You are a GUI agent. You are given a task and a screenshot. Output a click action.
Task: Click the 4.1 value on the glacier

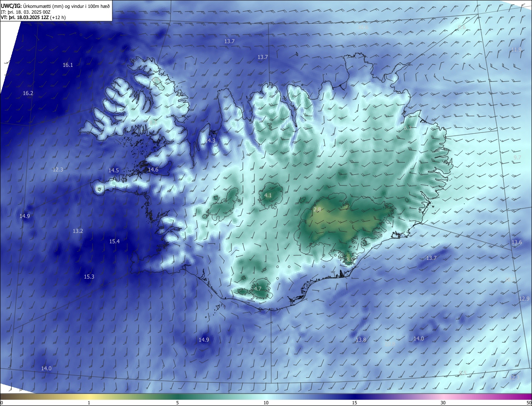point(268,196)
